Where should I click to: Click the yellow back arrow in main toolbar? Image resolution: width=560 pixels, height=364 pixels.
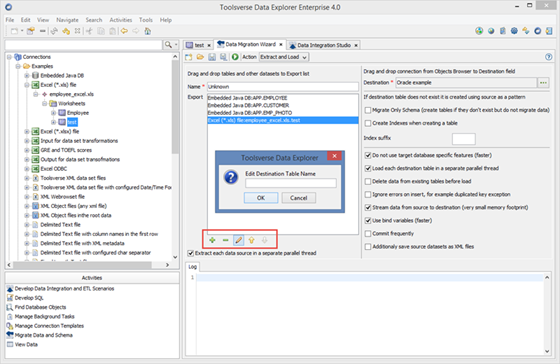coord(124,31)
